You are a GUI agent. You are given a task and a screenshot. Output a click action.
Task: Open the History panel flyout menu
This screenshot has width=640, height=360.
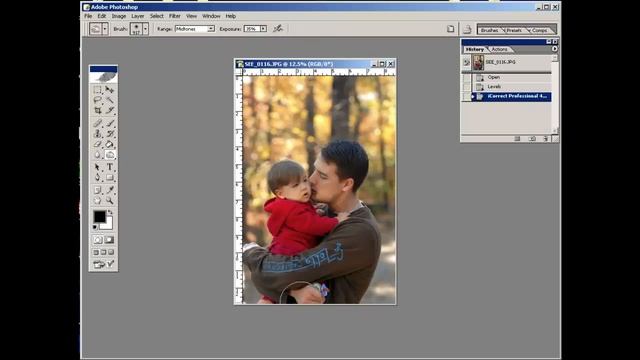click(554, 49)
